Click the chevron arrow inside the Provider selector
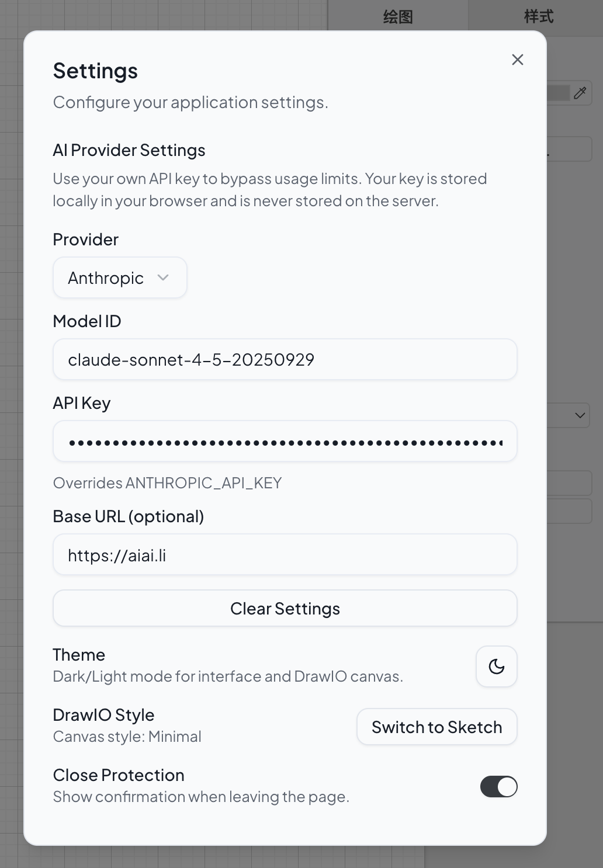Screen dimensions: 603x868 pos(163,277)
